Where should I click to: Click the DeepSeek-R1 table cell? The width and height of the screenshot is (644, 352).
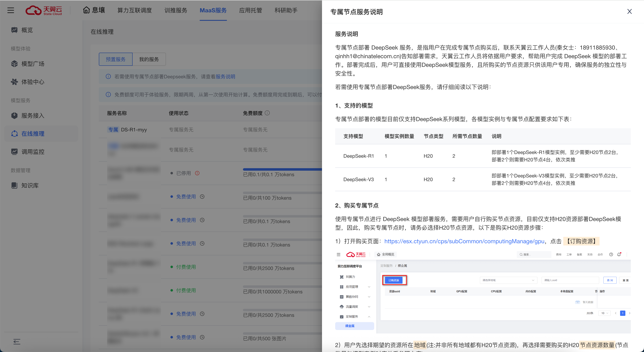pos(358,156)
